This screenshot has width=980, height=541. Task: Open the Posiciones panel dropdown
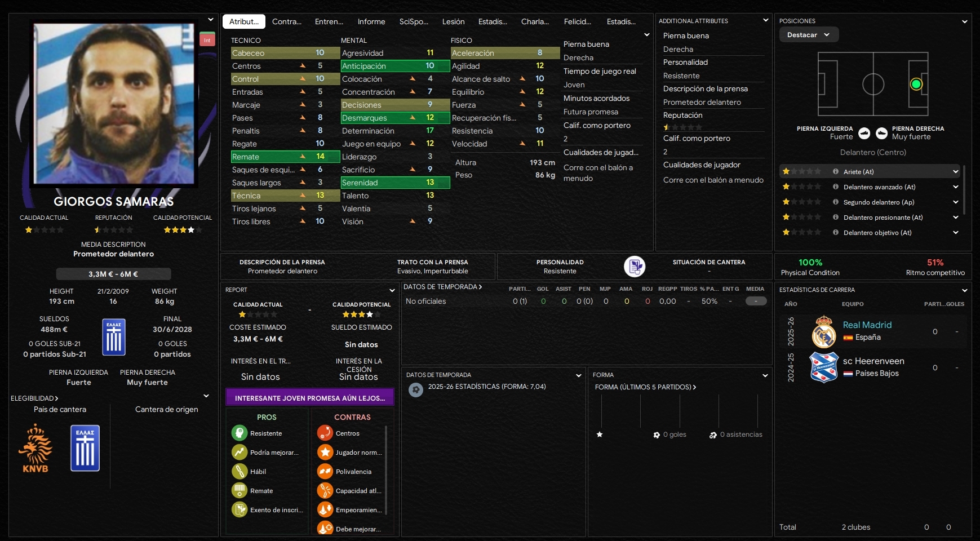965,21
